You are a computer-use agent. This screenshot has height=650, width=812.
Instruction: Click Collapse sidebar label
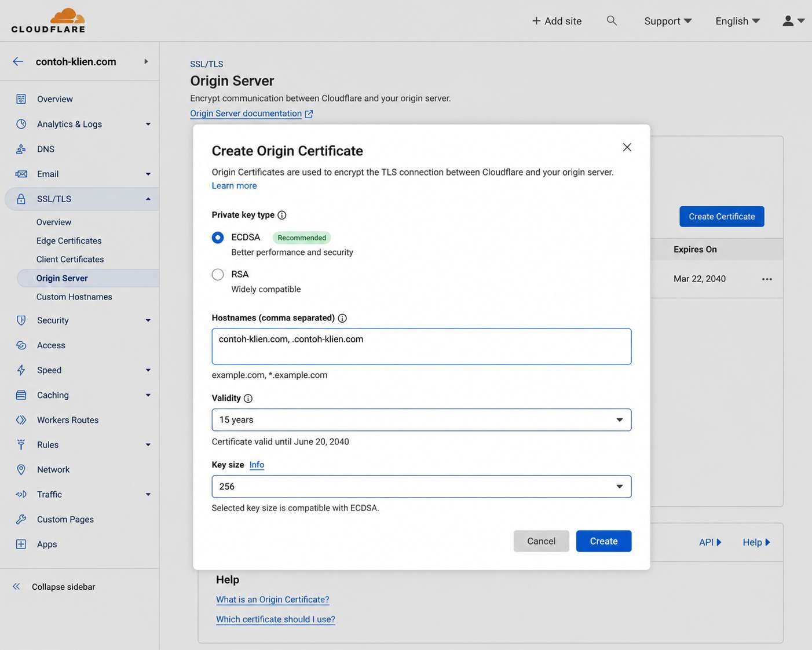tap(64, 587)
